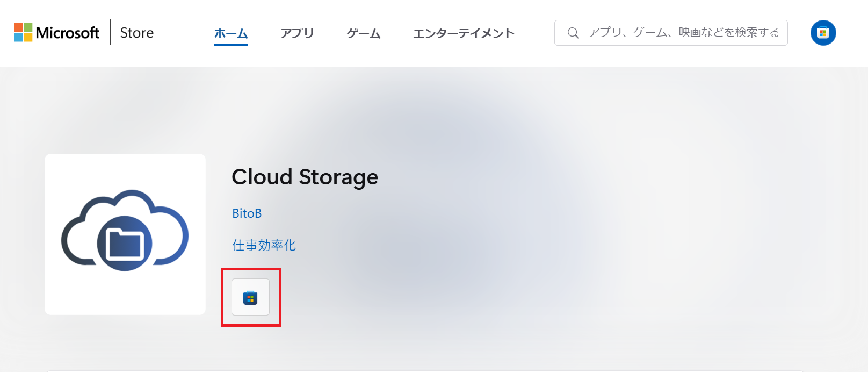Go to the ゲーム tab

(x=364, y=33)
